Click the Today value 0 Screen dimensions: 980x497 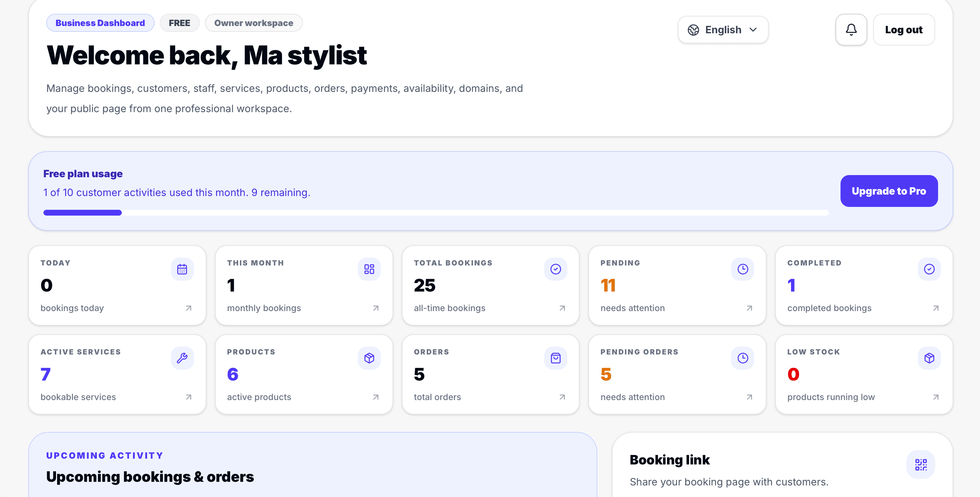pos(46,285)
